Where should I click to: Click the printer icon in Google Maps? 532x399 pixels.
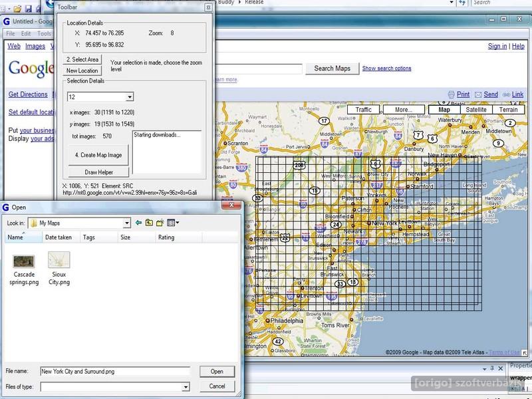tap(452, 94)
